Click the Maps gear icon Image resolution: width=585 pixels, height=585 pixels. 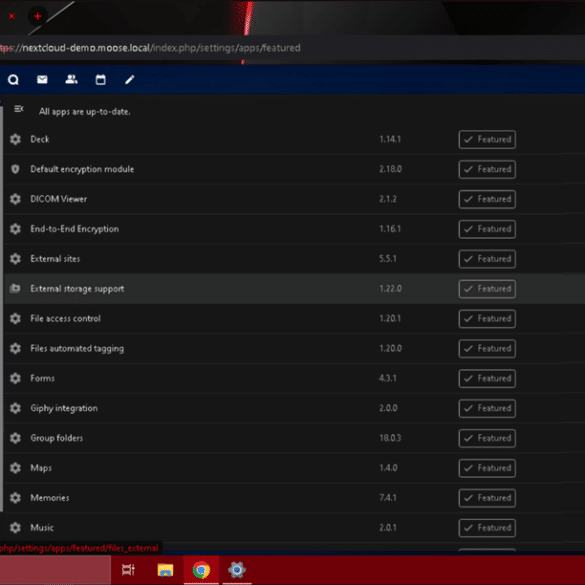point(15,467)
